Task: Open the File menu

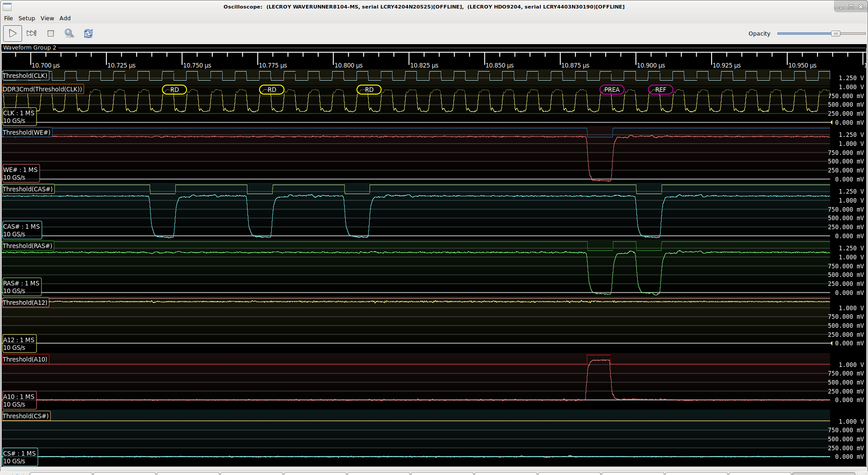Action: tap(9, 18)
